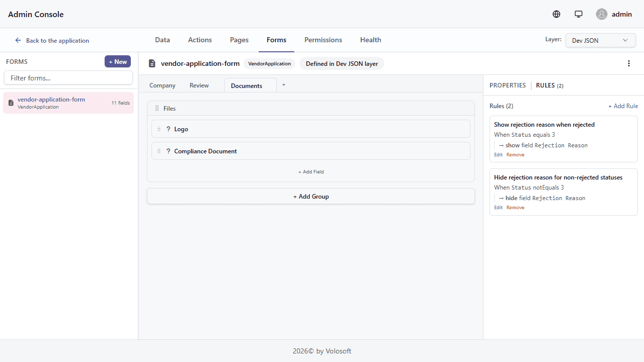Image resolution: width=644 pixels, height=362 pixels.
Task: Click the Rules (2) heading
Action: tap(501, 106)
